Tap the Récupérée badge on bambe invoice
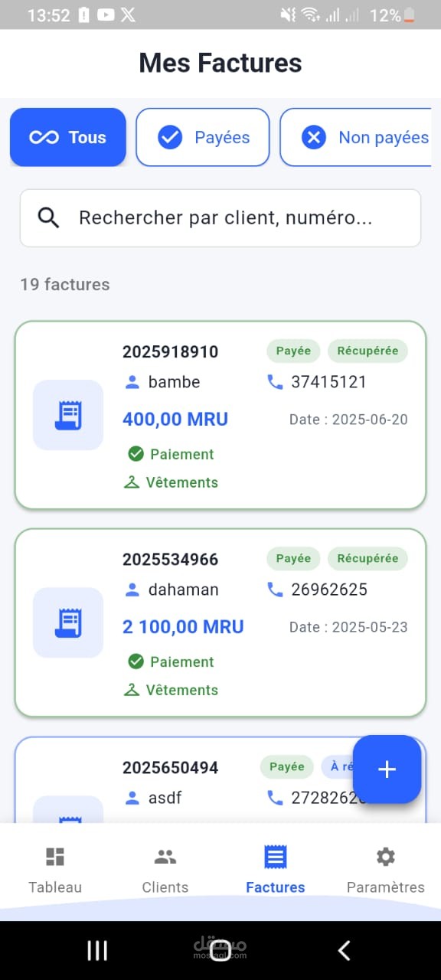This screenshot has height=980, width=441. [368, 351]
